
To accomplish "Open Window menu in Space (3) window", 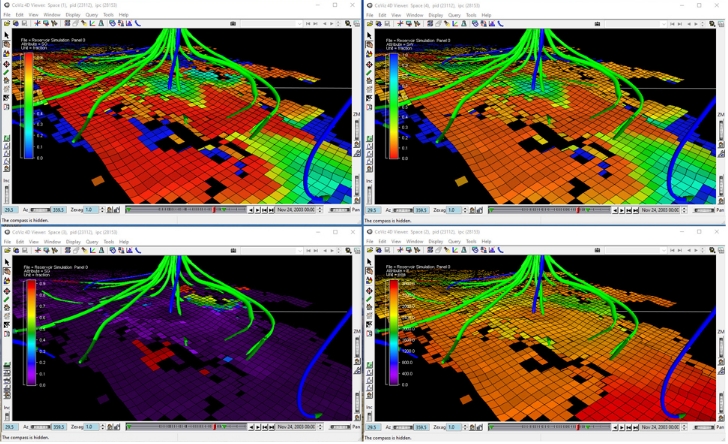I will pos(52,242).
